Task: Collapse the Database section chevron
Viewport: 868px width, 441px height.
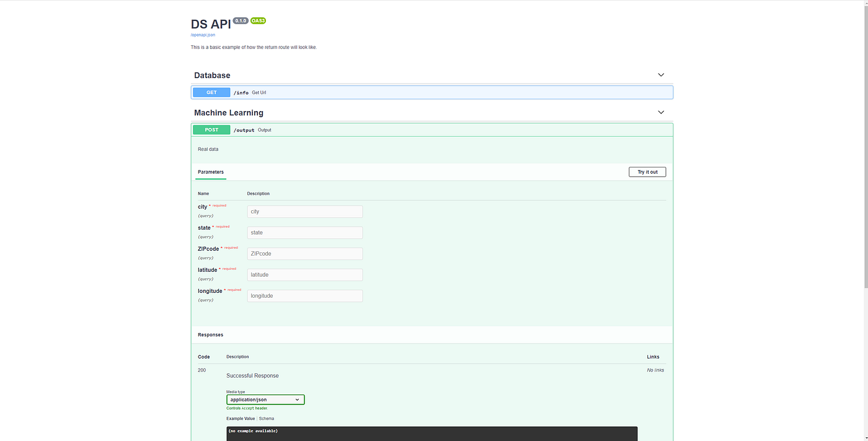Action: (661, 75)
